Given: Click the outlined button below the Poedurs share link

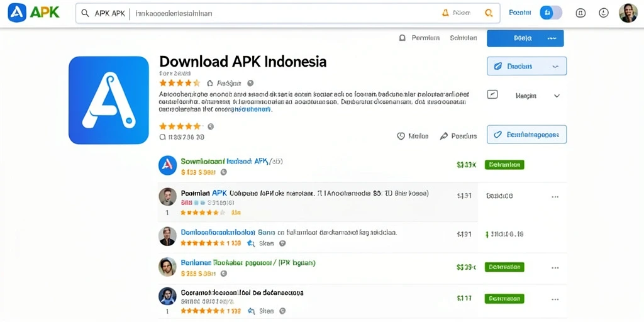Looking at the screenshot, I should pyautogui.click(x=526, y=135).
